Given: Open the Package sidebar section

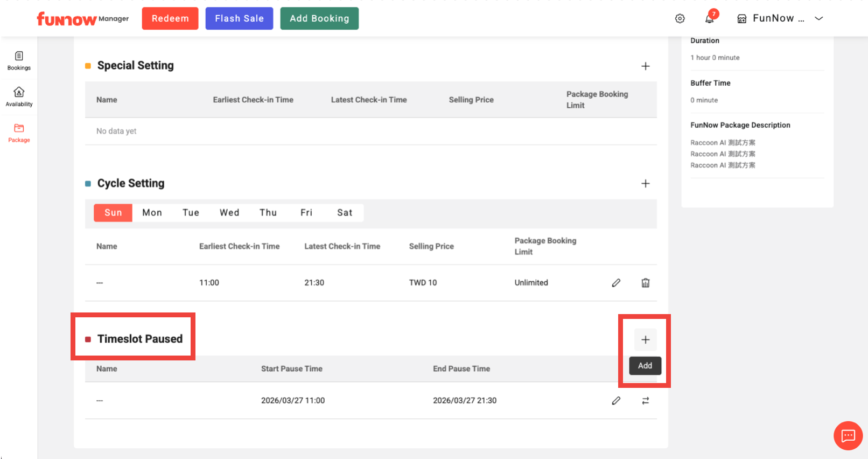Looking at the screenshot, I should 19,133.
